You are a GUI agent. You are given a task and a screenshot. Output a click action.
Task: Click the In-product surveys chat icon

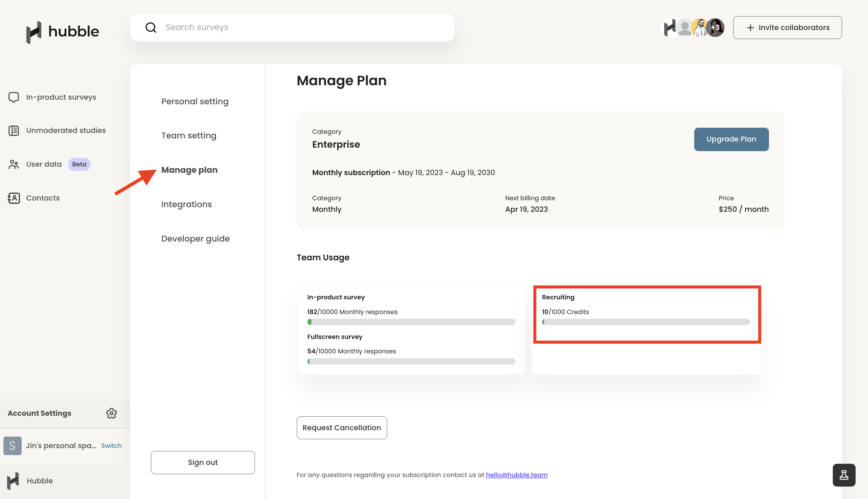click(x=14, y=97)
